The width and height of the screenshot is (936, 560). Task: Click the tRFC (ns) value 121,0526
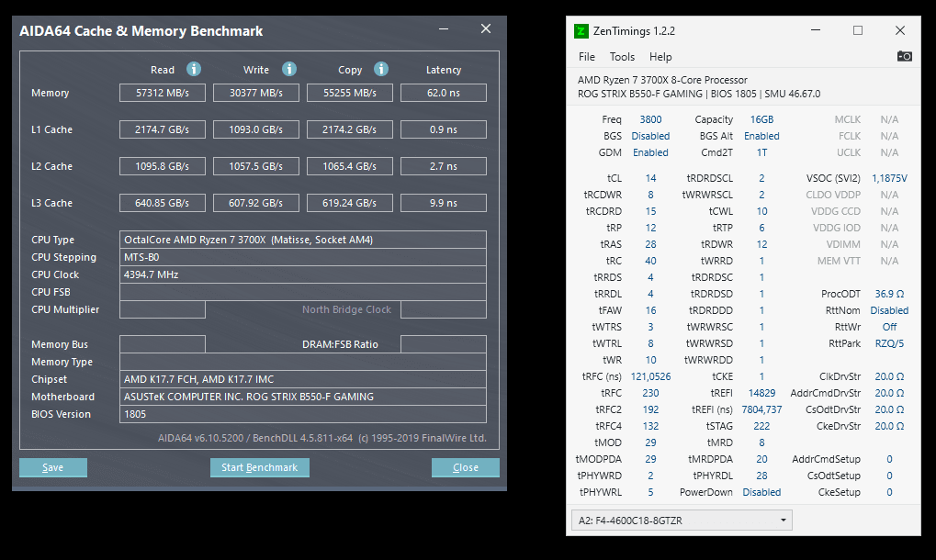[650, 377]
